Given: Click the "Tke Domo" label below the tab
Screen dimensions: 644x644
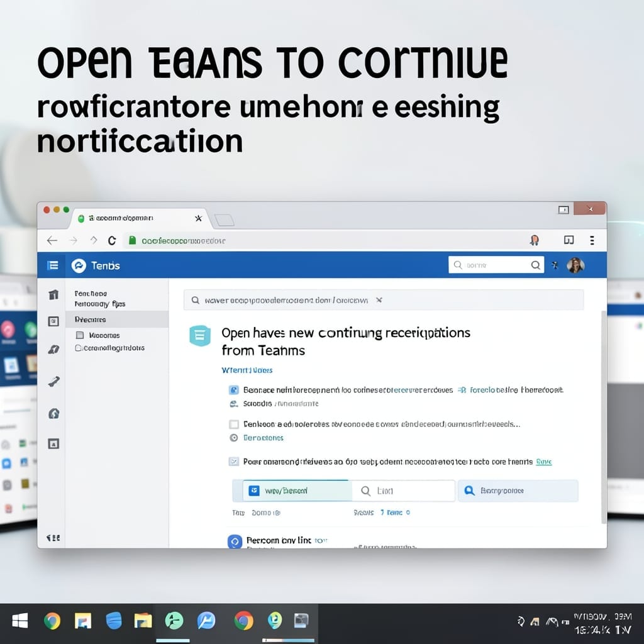Looking at the screenshot, I should [257, 513].
